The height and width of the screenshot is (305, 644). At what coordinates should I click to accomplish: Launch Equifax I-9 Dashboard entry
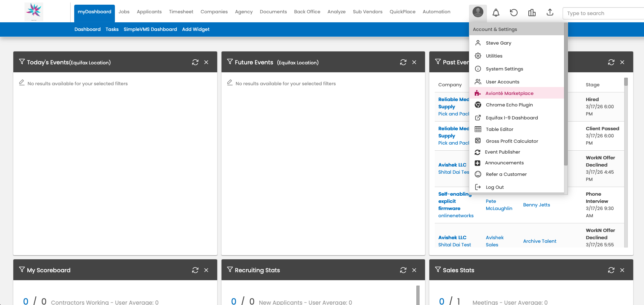point(516,118)
